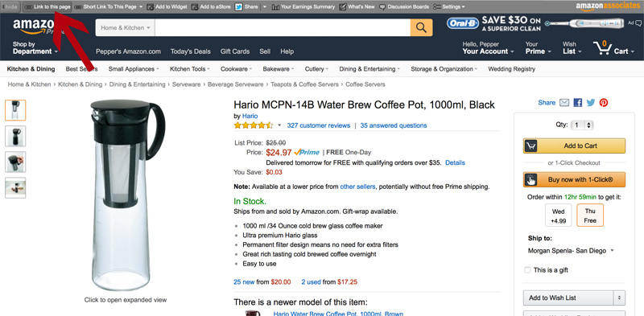Share product on Facebook icon

[578, 103]
